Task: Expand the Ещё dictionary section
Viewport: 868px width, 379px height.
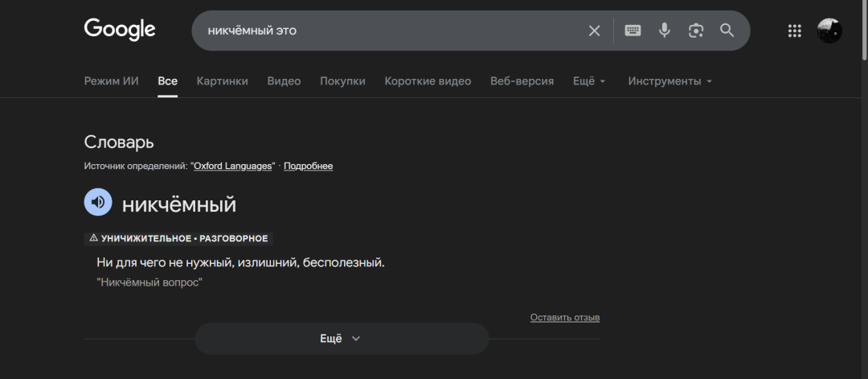Action: [342, 339]
